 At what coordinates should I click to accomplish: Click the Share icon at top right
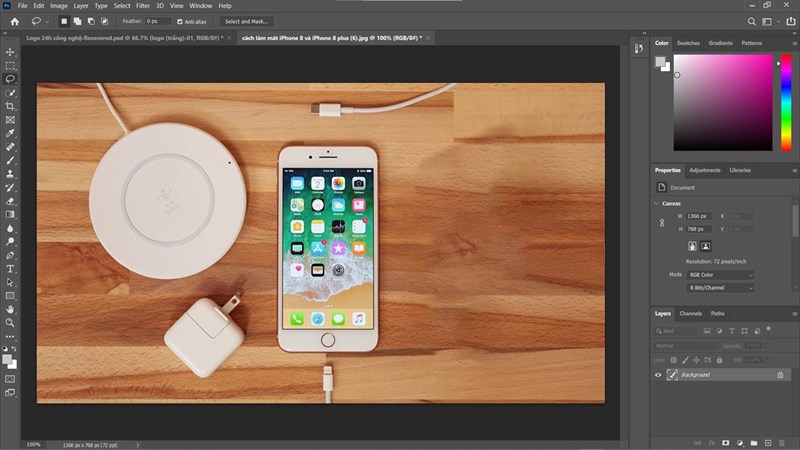point(790,21)
